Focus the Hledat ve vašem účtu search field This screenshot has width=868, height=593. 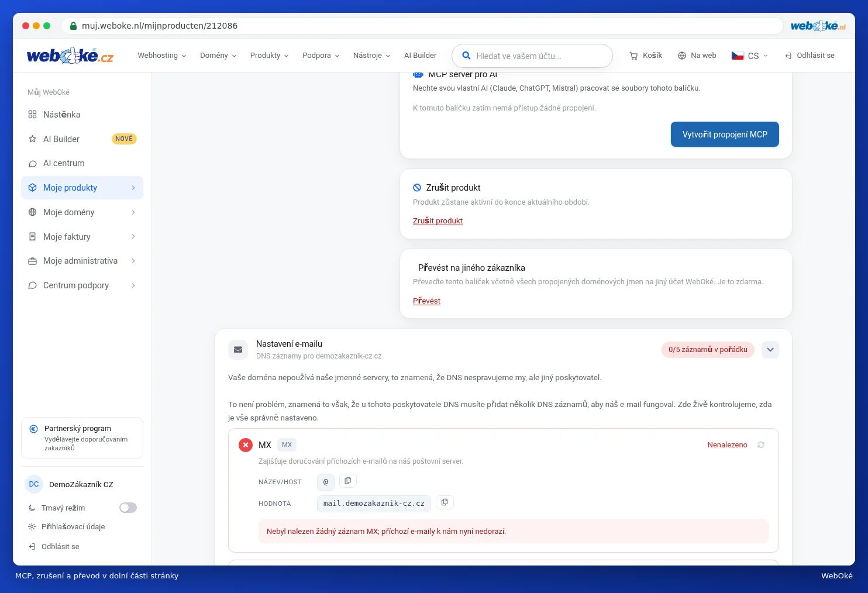click(x=532, y=56)
